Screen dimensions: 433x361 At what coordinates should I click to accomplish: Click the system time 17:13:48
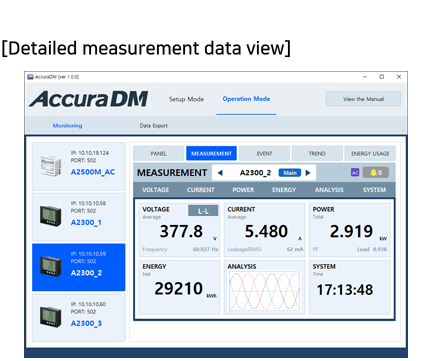click(x=345, y=290)
